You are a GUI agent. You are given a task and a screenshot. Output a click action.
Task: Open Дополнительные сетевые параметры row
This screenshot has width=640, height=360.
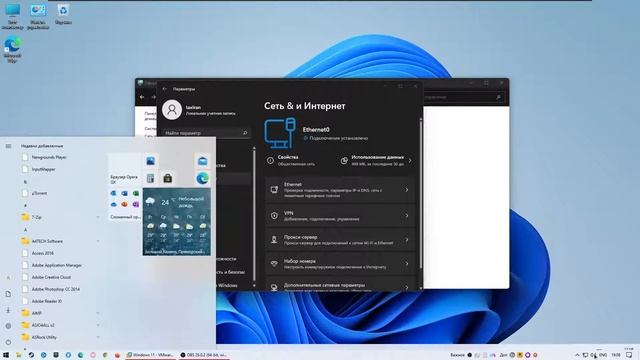click(x=340, y=285)
